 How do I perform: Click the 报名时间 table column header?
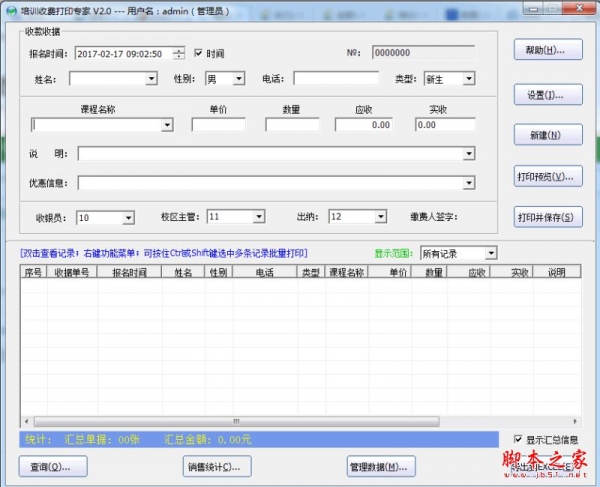[x=130, y=272]
